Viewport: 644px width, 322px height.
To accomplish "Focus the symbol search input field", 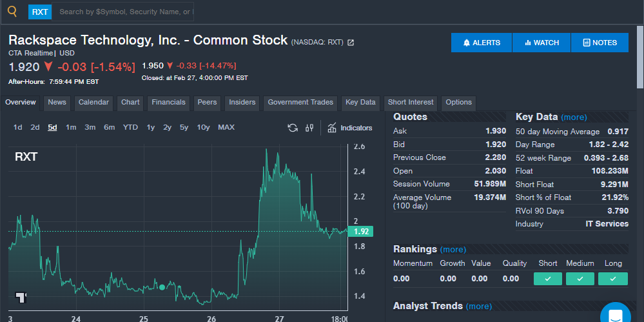I will [122, 12].
